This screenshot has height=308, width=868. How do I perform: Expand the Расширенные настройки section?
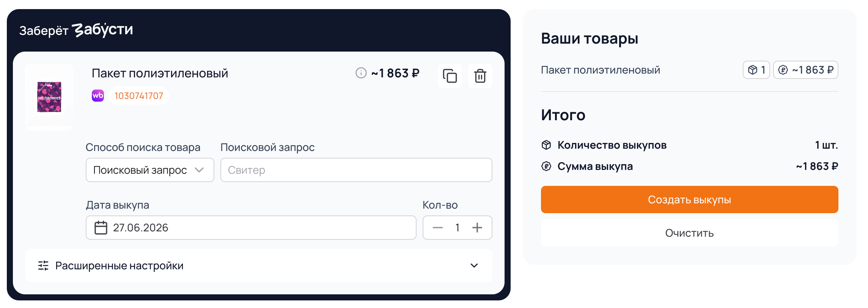tap(259, 266)
